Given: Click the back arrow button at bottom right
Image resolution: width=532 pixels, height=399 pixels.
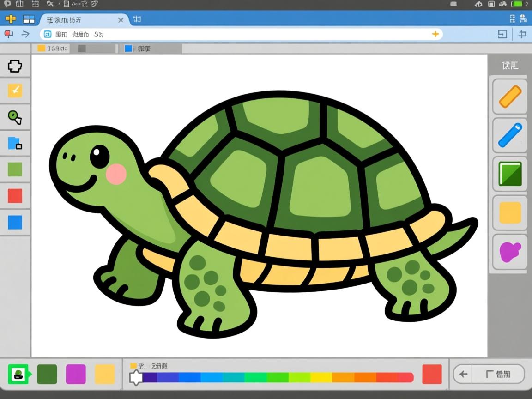Looking at the screenshot, I should 464,374.
